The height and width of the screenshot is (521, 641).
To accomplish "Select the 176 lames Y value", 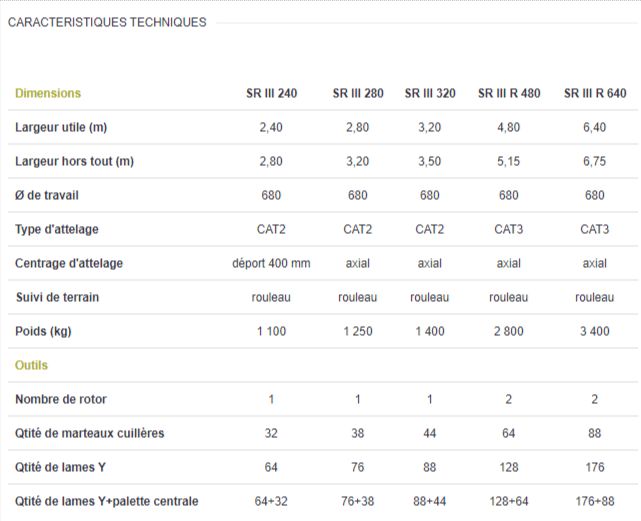I will coord(594,468).
